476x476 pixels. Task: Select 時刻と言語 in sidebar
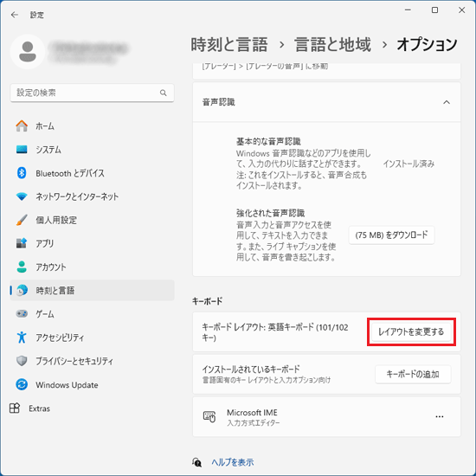pos(92,290)
